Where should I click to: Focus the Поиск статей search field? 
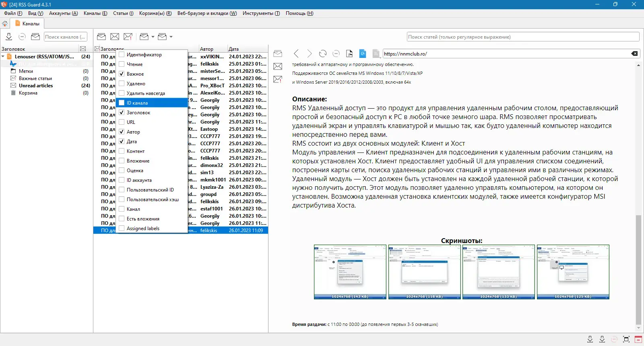pyautogui.click(x=523, y=37)
